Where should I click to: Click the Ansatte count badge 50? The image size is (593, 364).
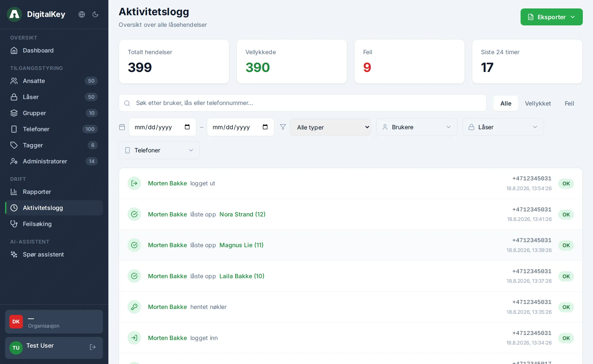pos(91,81)
